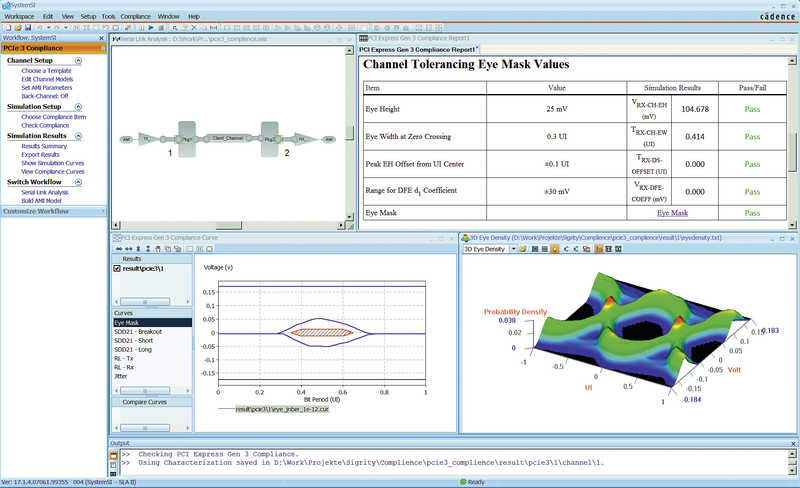Click Build AMI Model under Switch Workflow
Viewport: 800px width, 488px height.
tap(41, 201)
